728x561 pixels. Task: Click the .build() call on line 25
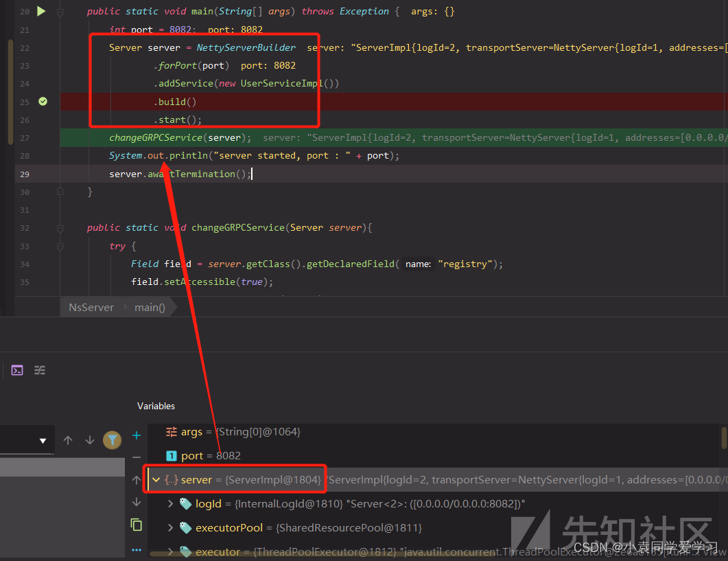coord(175,102)
